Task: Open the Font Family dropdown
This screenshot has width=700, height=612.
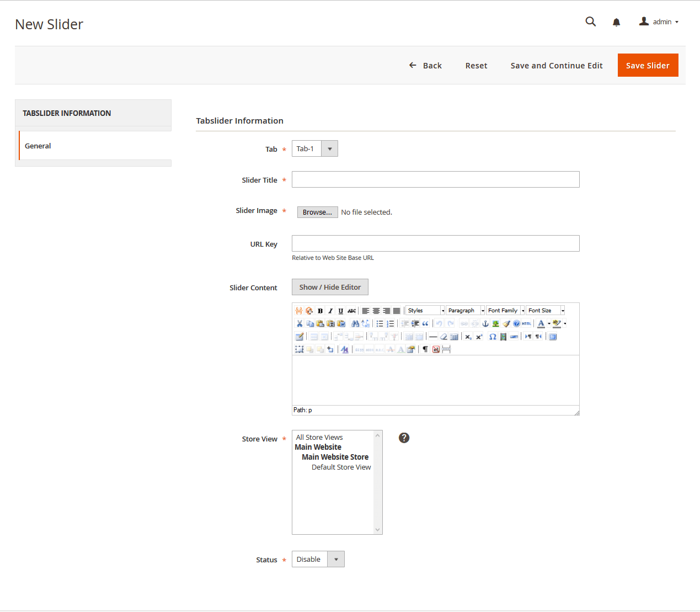Action: (505, 311)
